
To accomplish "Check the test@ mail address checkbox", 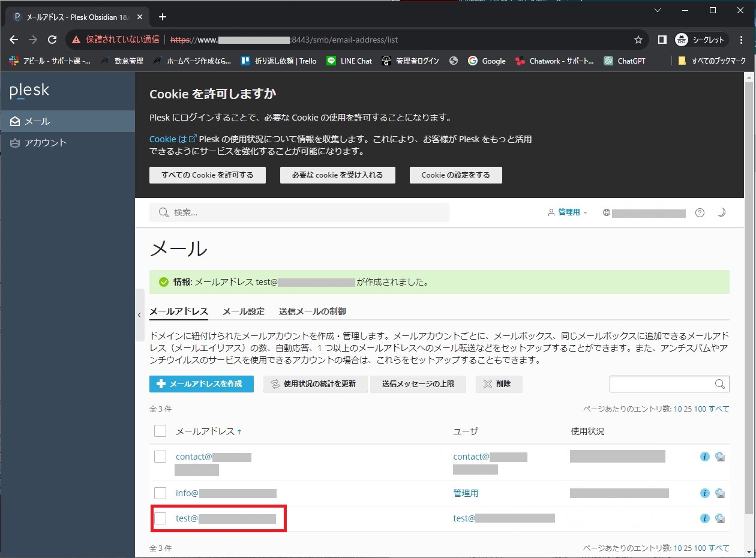I will 160,518.
